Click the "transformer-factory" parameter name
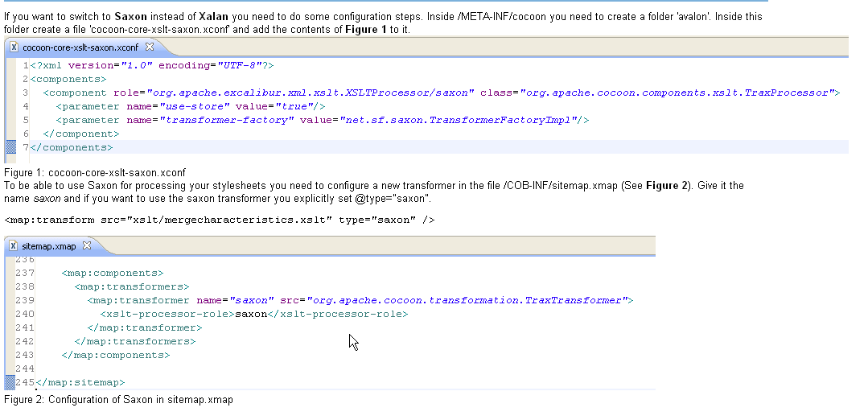The height and width of the screenshot is (420, 868). click(226, 120)
